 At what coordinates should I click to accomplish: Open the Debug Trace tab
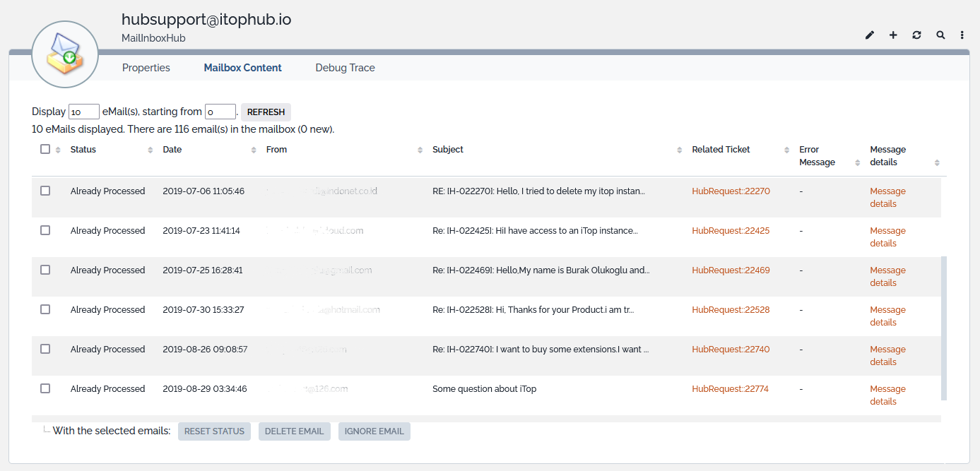click(x=345, y=68)
